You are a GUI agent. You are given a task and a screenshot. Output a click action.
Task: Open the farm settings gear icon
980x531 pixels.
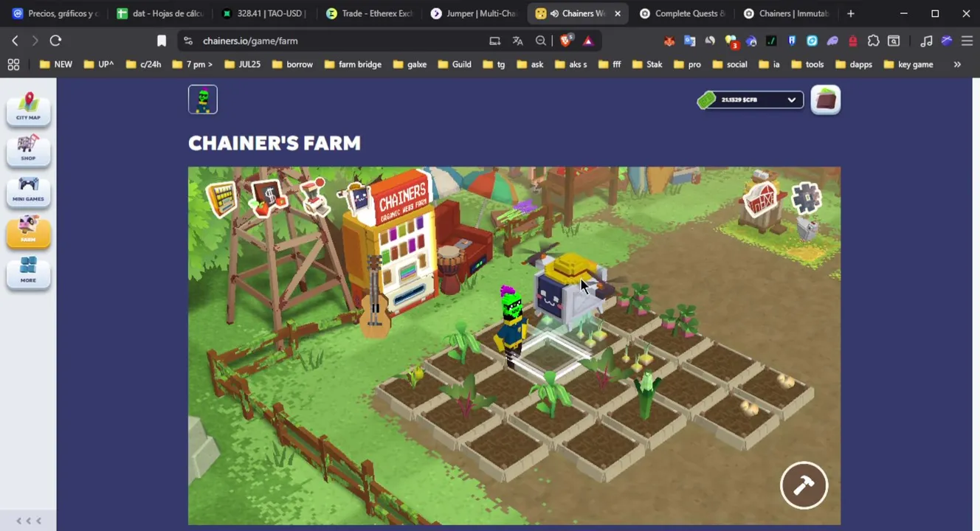[806, 198]
